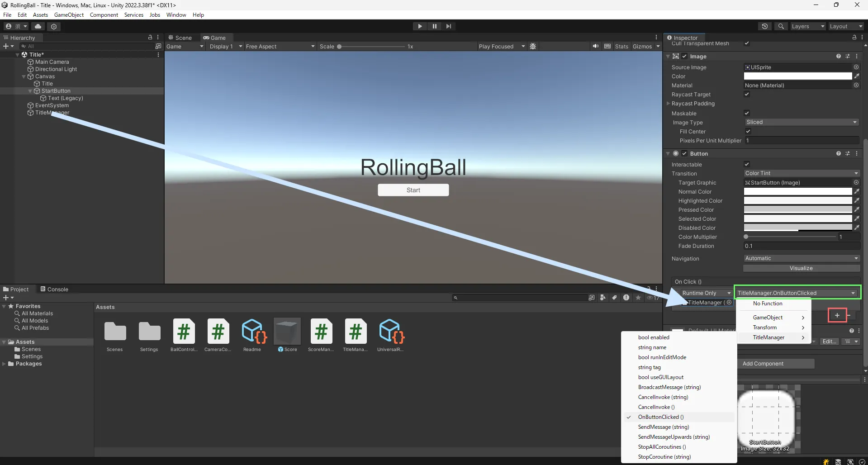Open the Image Type dropdown
868x465 pixels.
coord(801,122)
